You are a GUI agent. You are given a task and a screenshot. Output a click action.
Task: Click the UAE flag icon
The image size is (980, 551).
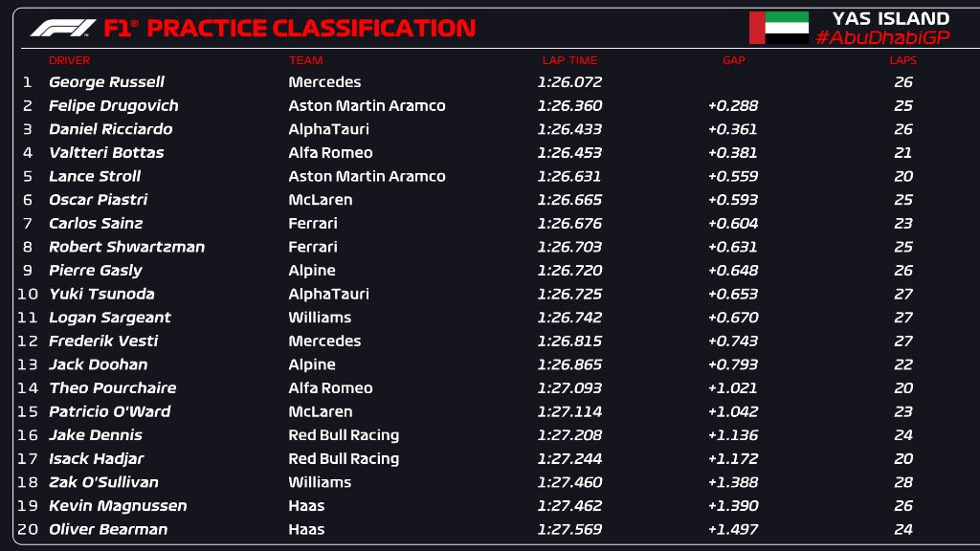click(x=778, y=28)
